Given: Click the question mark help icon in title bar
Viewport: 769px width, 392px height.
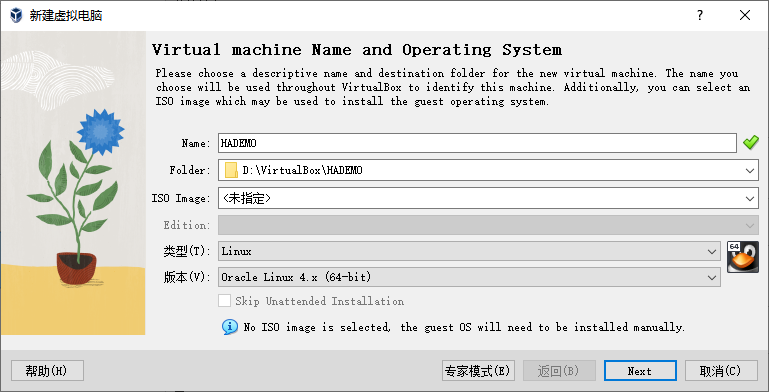Looking at the screenshot, I should 700,15.
